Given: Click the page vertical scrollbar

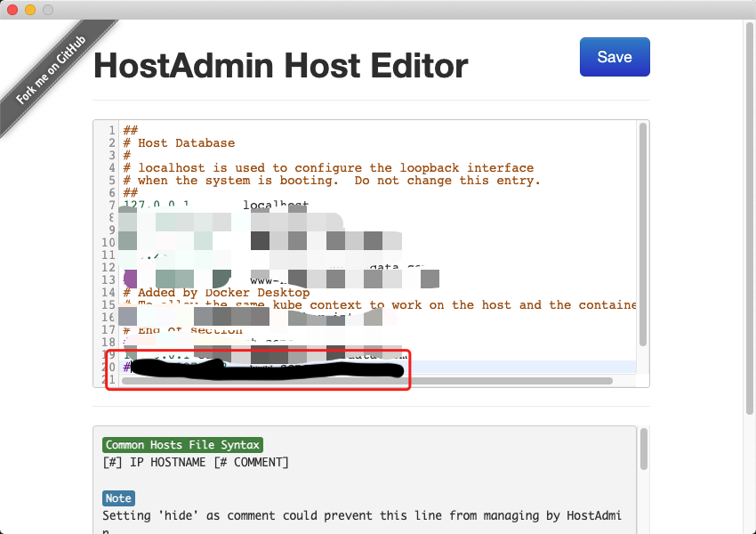Looking at the screenshot, I should (750, 217).
